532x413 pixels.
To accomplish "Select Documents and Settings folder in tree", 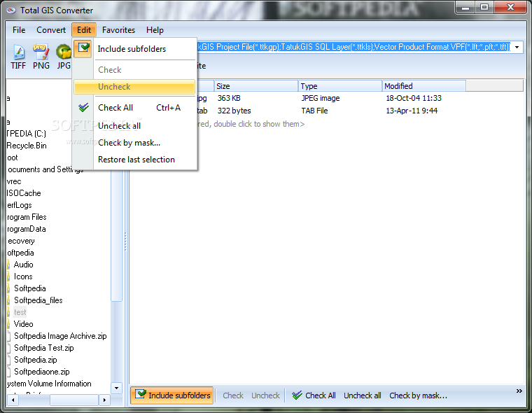I will click(45, 169).
